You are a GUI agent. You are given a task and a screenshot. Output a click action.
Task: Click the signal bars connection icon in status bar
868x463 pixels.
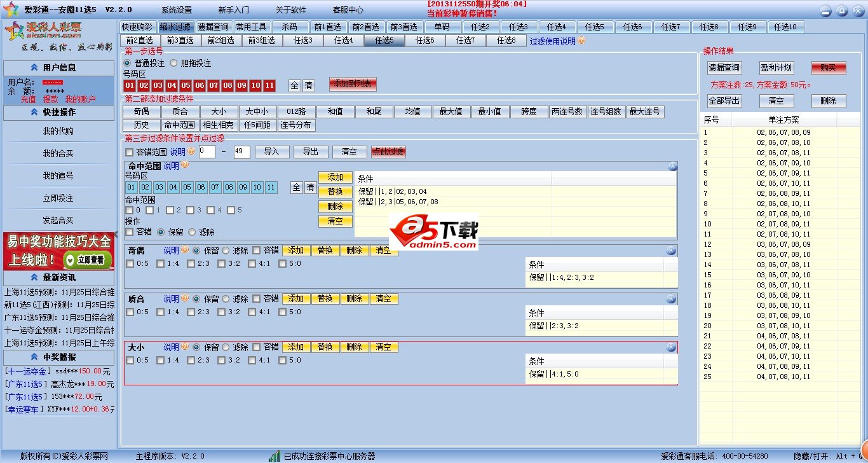275,456
